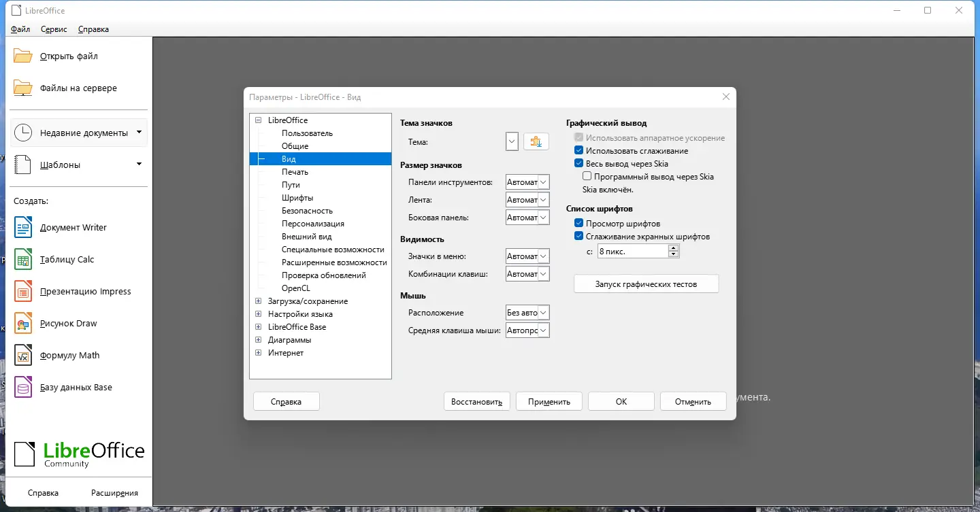Select Пути in options tree
This screenshot has height=512, width=980.
pos(291,184)
